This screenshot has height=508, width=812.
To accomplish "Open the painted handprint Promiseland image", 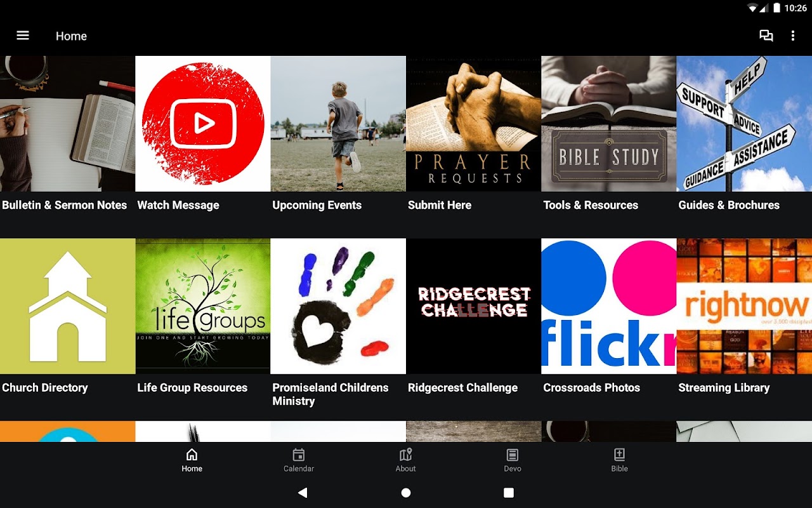I will (x=338, y=306).
